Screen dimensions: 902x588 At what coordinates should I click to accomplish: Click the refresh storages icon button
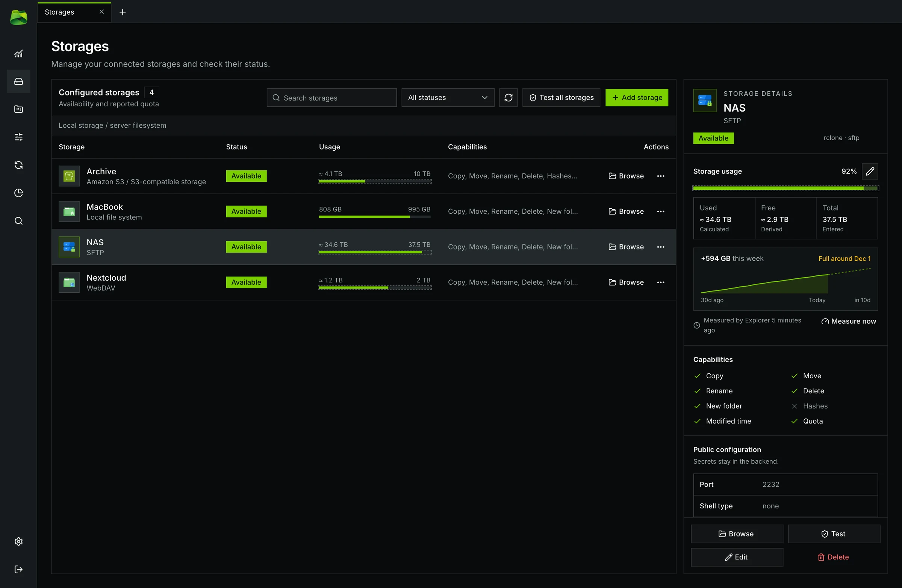(x=508, y=98)
